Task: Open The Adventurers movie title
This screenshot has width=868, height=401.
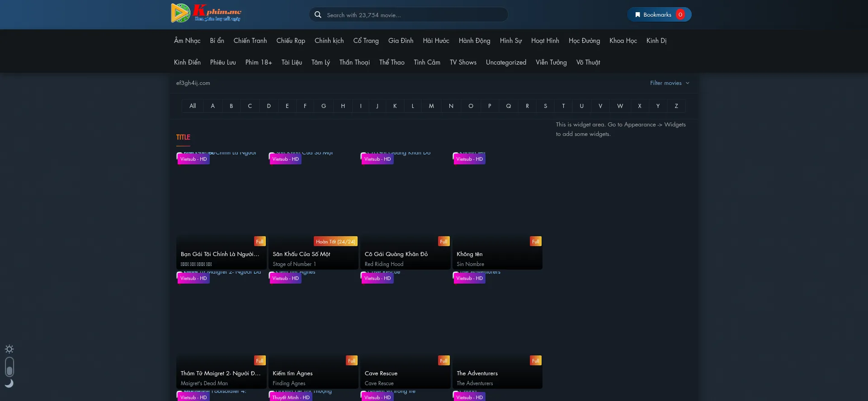Action: tap(477, 373)
